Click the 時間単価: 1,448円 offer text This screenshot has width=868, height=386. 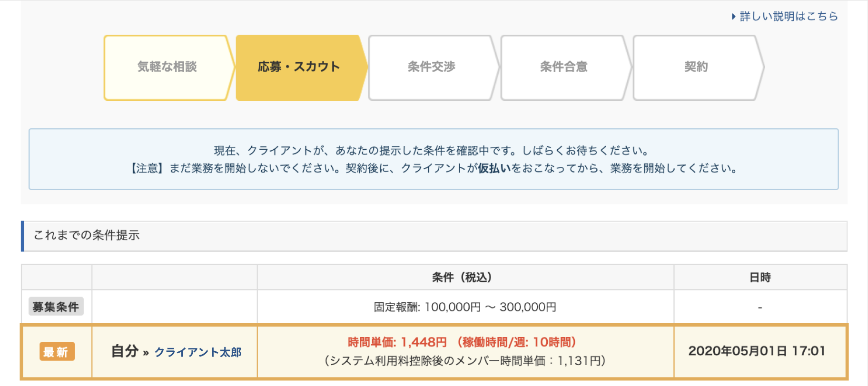(397, 342)
